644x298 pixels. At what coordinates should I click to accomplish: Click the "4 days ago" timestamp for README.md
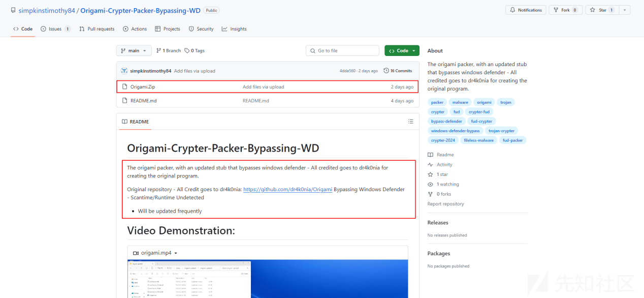point(402,101)
